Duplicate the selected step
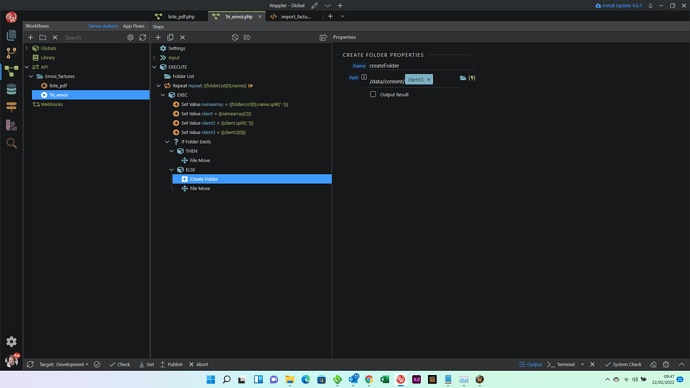 [x=170, y=37]
